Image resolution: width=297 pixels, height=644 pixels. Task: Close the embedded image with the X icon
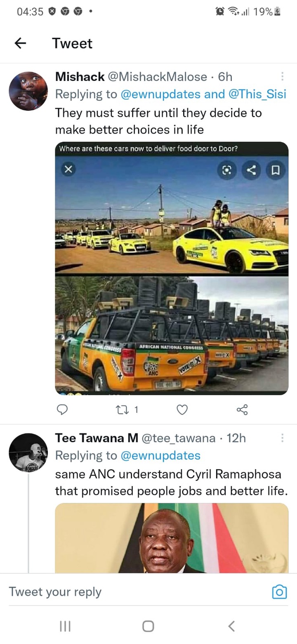69,169
